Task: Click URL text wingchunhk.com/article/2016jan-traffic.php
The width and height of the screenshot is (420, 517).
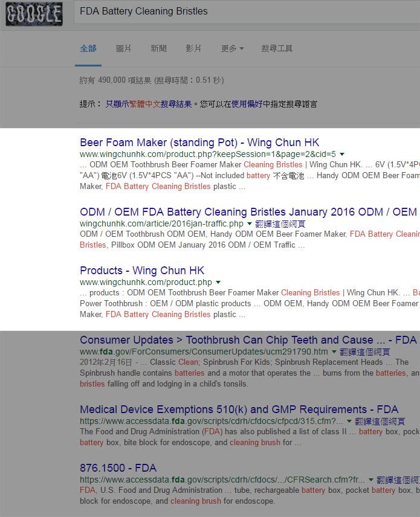Action: (x=162, y=224)
